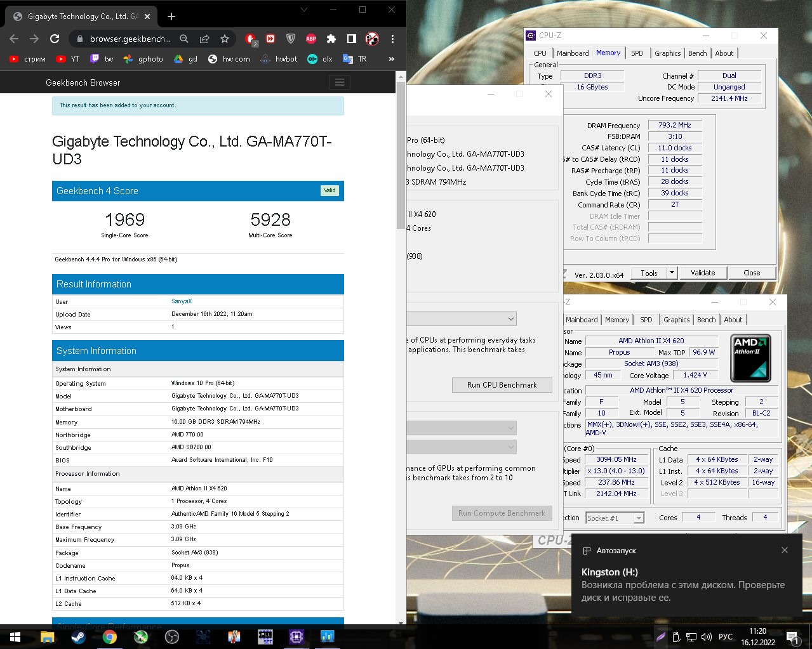The height and width of the screenshot is (649, 812).
Task: Open the volume control in system tray
Action: pyautogui.click(x=707, y=636)
